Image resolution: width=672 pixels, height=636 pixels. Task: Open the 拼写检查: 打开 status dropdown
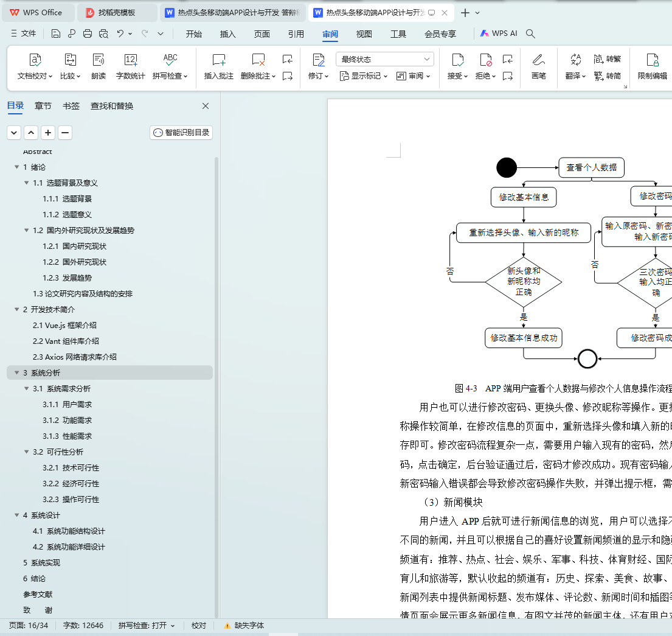point(147,626)
